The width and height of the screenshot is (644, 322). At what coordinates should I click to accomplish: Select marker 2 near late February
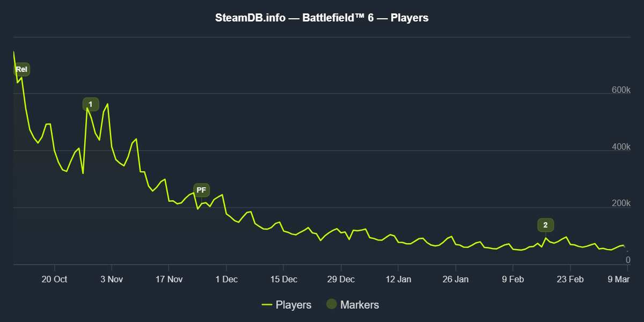coord(545,225)
